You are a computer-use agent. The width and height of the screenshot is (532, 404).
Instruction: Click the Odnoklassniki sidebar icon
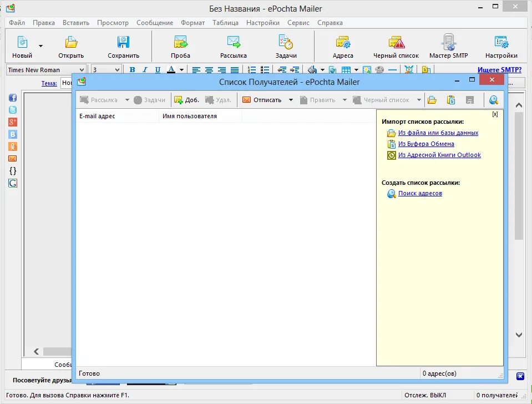(x=13, y=147)
